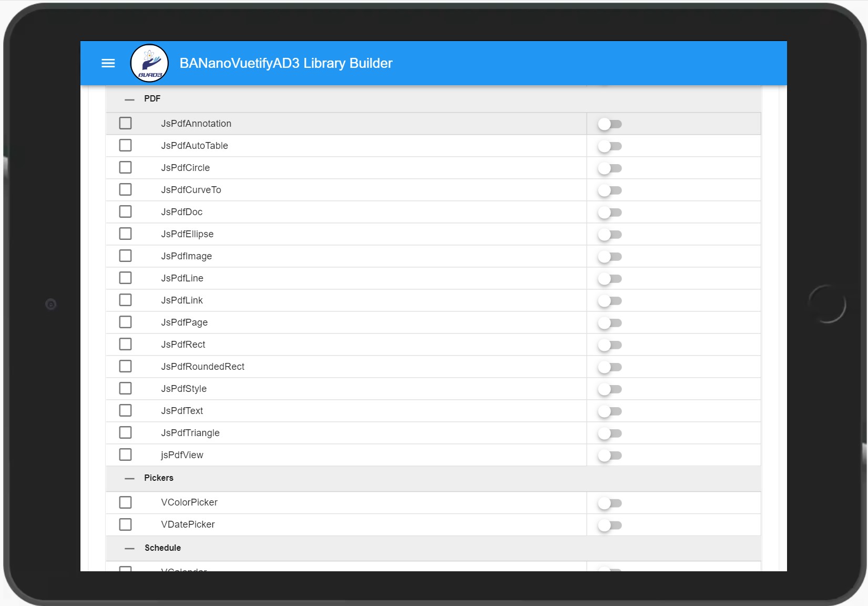The width and height of the screenshot is (868, 606).
Task: Open the navigation drawer menu
Action: [108, 63]
